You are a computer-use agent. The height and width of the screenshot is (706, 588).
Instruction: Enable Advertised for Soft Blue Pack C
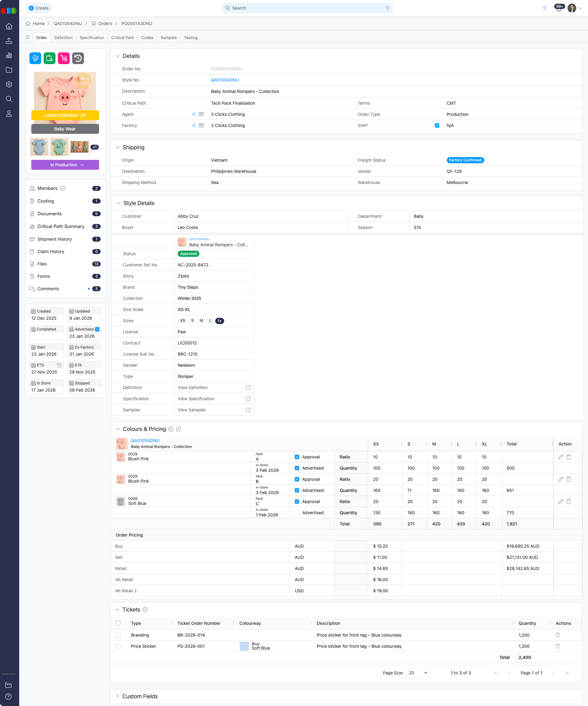pyautogui.click(x=297, y=512)
